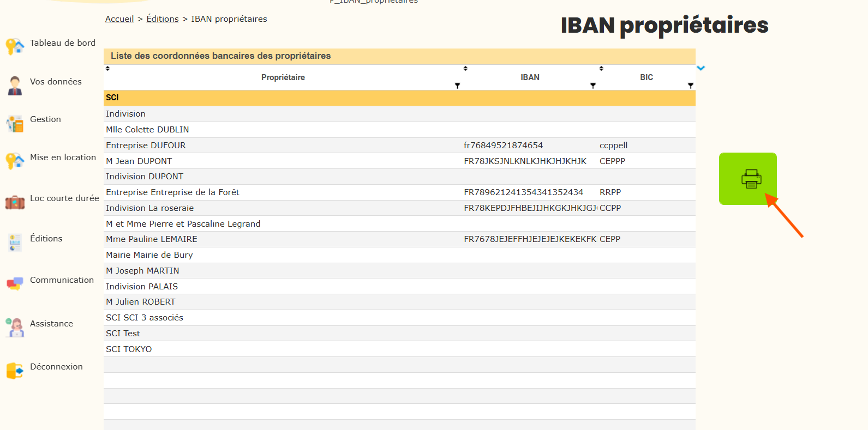Toggle sort arrows for the IBAN column
Screen dimensions: 868x430
coord(465,69)
